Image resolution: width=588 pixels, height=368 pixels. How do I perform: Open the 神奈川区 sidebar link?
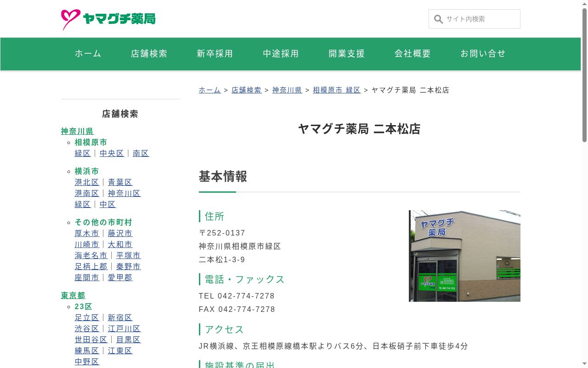point(124,194)
